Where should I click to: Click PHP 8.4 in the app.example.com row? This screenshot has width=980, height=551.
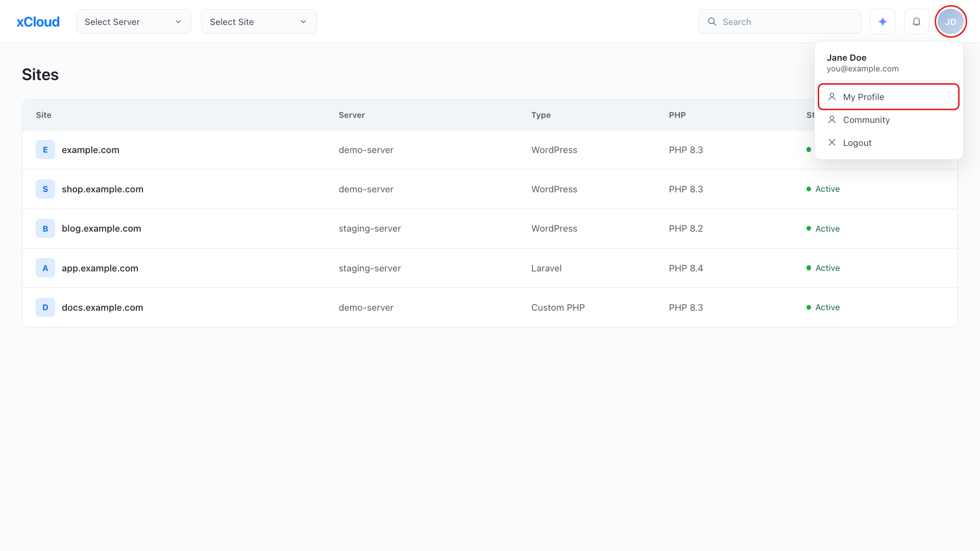(x=685, y=268)
